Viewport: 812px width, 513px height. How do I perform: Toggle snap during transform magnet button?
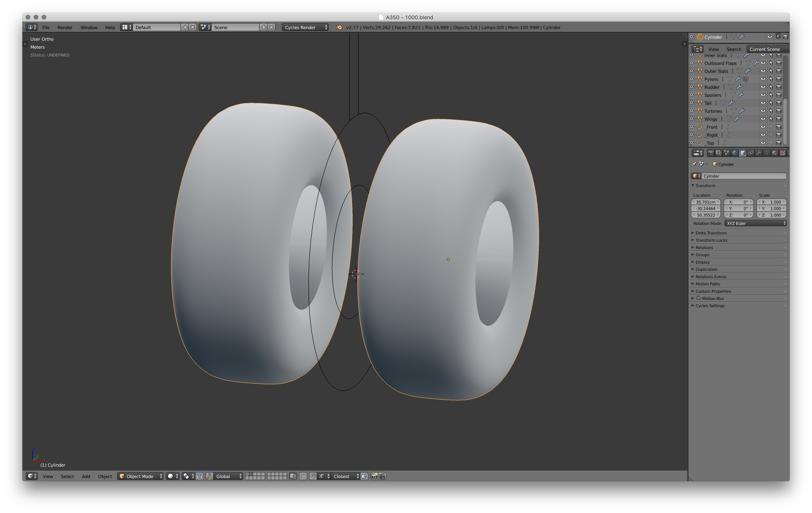tap(313, 476)
